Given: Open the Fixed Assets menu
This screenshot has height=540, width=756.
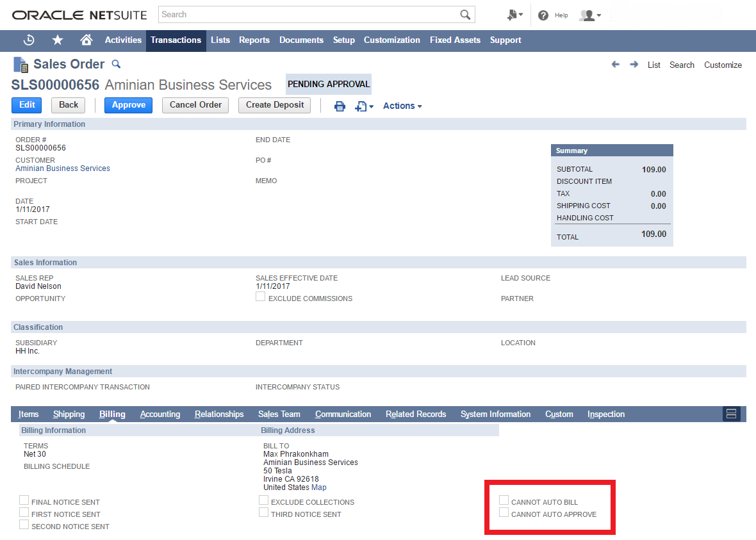Looking at the screenshot, I should (x=455, y=40).
